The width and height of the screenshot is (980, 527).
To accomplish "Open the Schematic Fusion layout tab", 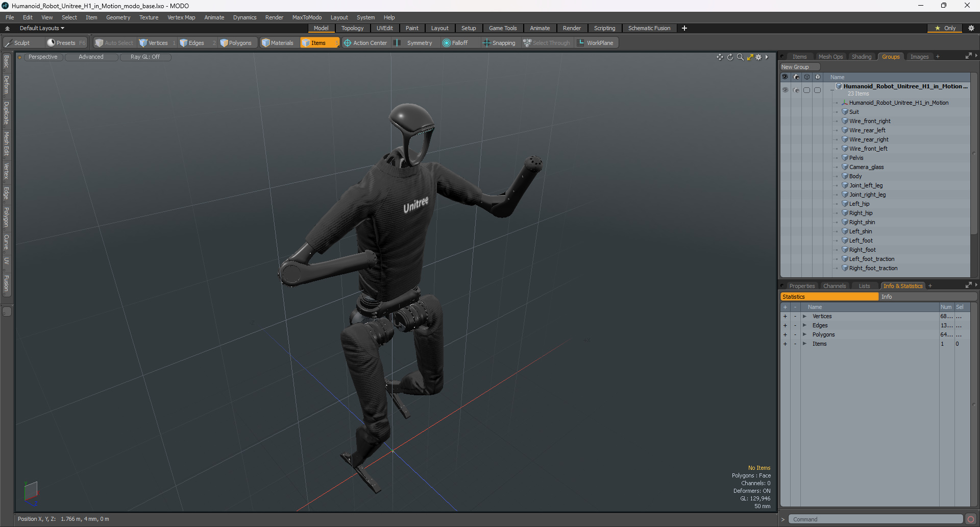I will point(649,28).
